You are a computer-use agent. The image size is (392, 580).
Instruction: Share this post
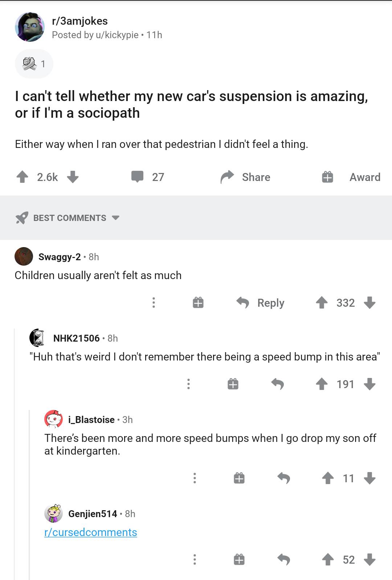tap(246, 177)
